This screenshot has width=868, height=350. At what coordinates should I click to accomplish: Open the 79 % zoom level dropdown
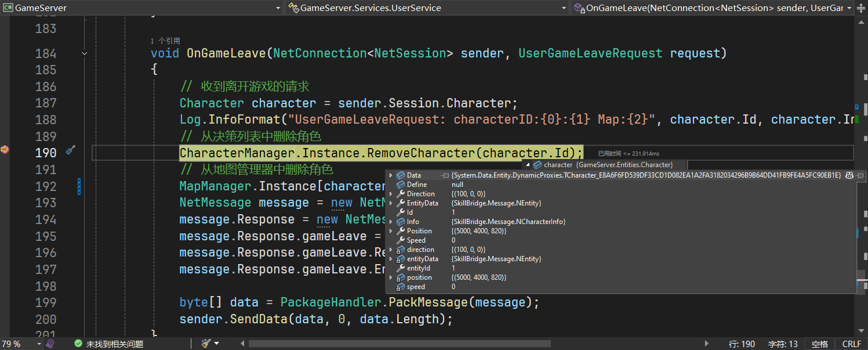click(x=39, y=344)
